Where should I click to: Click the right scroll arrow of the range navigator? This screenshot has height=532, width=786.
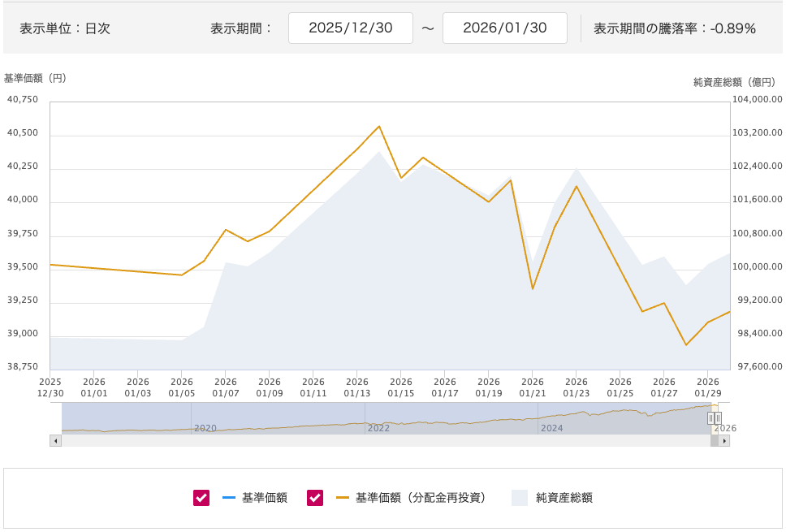(723, 440)
